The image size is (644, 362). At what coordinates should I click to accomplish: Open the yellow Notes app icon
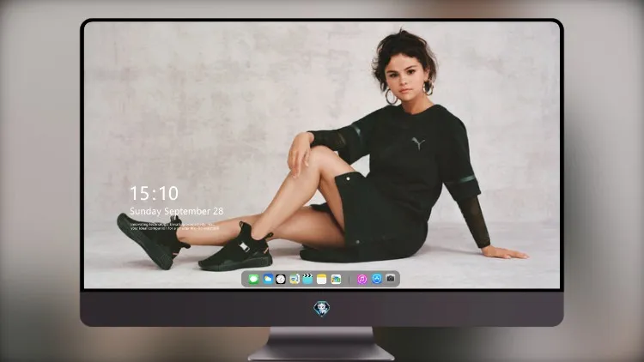pos(322,279)
